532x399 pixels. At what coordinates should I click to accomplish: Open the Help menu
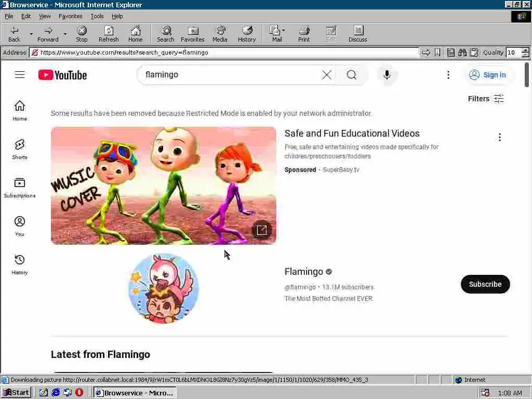(x=117, y=16)
